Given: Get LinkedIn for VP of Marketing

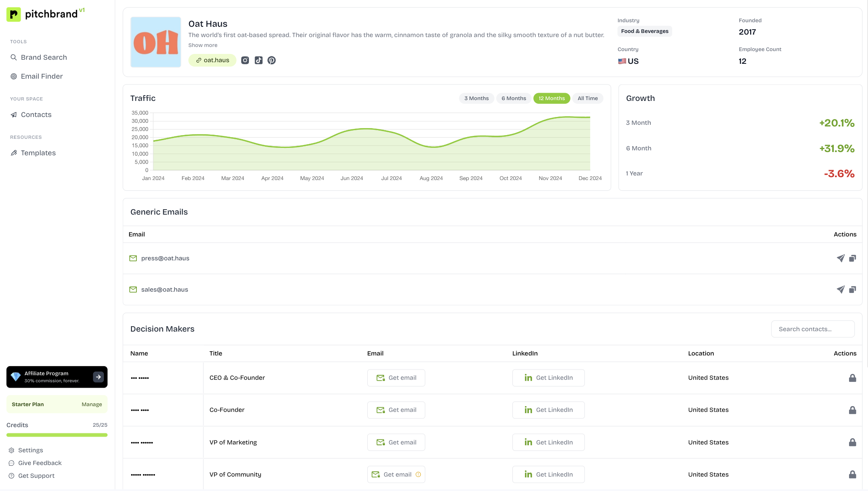Looking at the screenshot, I should tap(548, 442).
